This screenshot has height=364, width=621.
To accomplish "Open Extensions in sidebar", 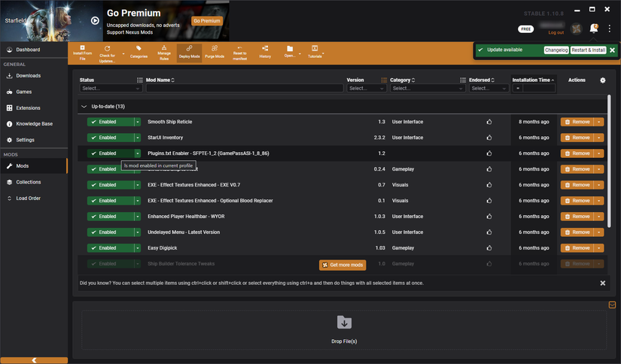I will coord(34,108).
